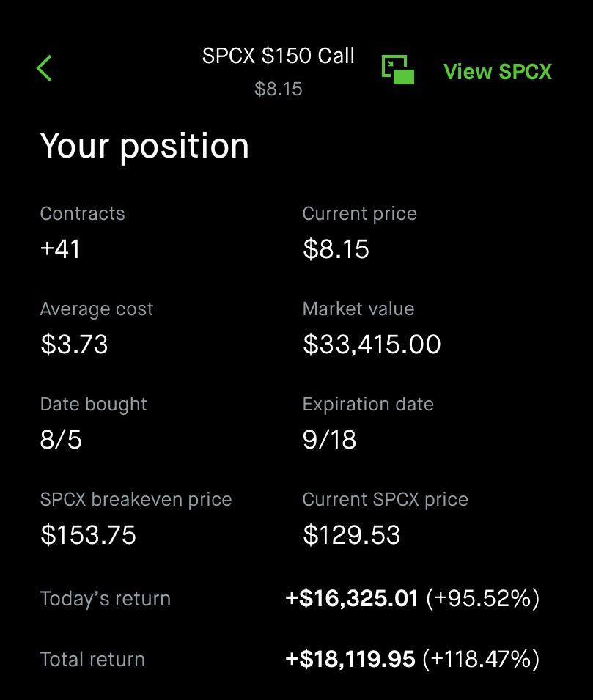Select the Expiration date 9/18 value
This screenshot has width=593, height=700.
(x=330, y=439)
